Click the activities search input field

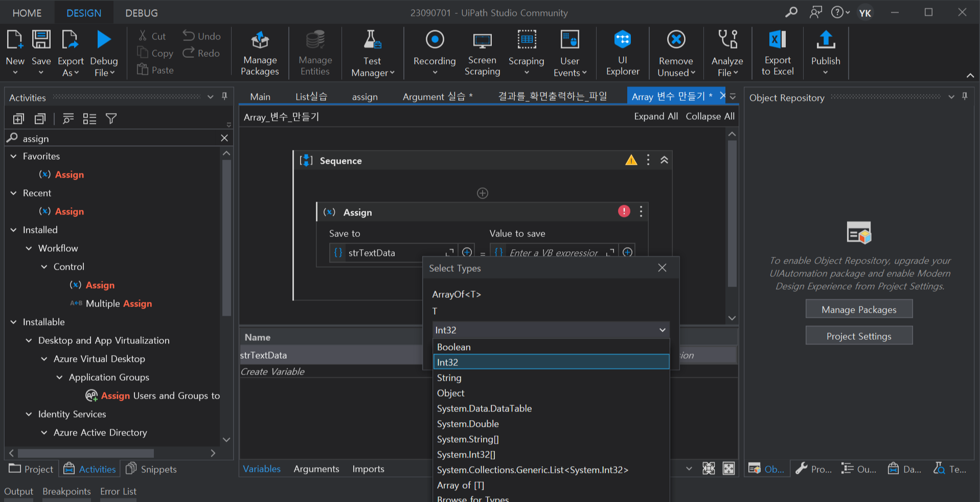point(120,138)
